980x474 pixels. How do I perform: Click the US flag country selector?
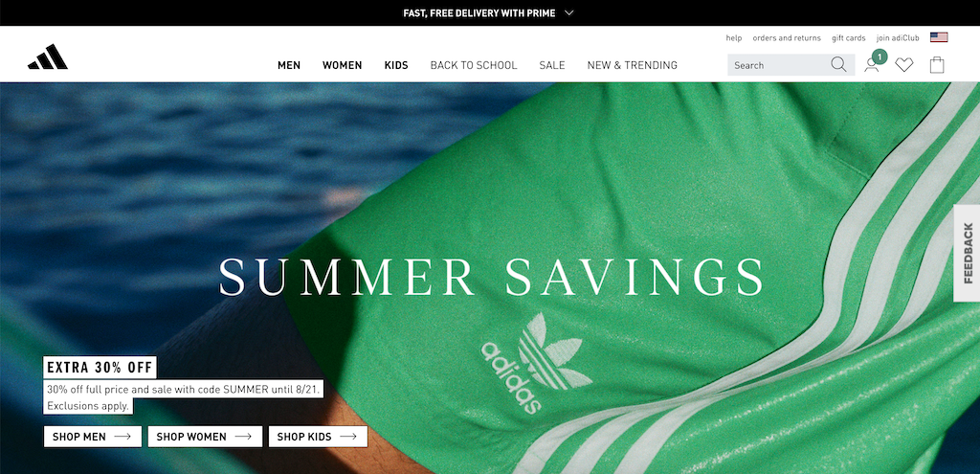(939, 37)
